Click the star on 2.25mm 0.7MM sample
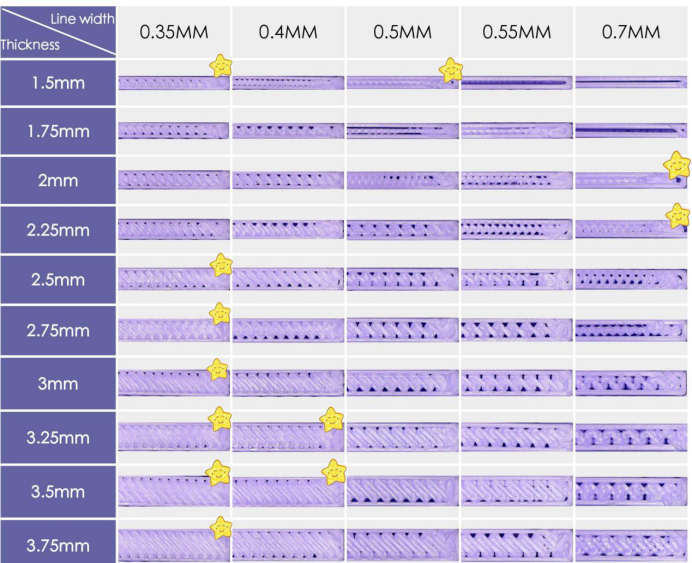692x563 pixels. (678, 216)
